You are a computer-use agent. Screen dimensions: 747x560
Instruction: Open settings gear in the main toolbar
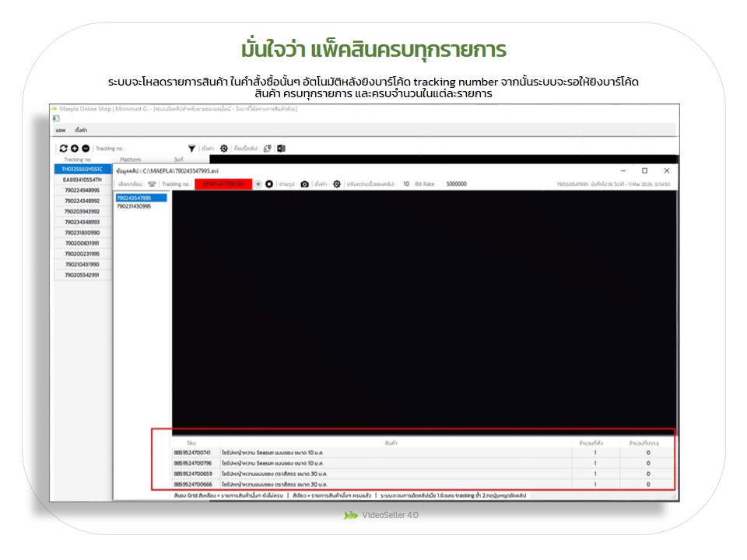(x=224, y=148)
